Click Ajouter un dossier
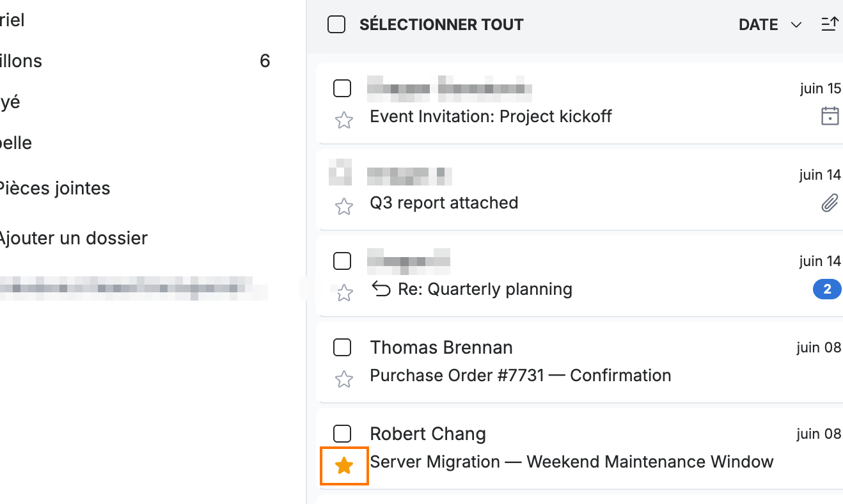This screenshot has height=504, width=843. [x=72, y=238]
